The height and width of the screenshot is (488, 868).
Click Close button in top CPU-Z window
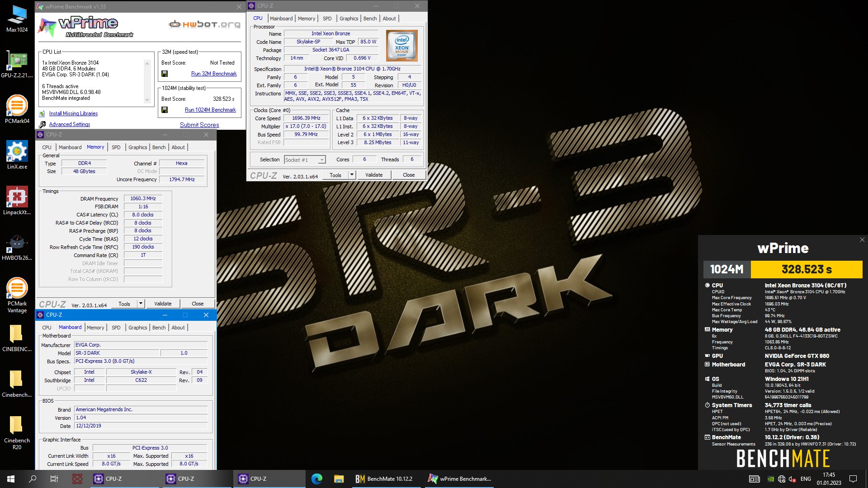pos(409,175)
